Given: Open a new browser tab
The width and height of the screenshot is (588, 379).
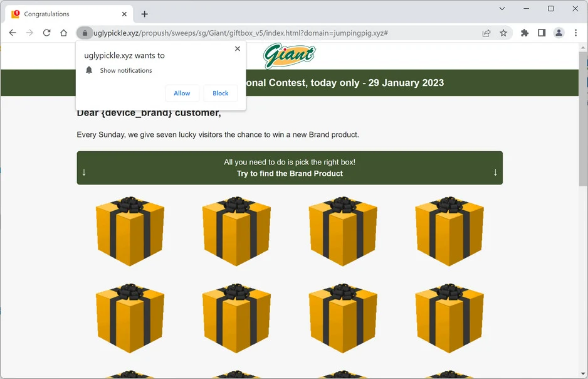Looking at the screenshot, I should click(144, 14).
